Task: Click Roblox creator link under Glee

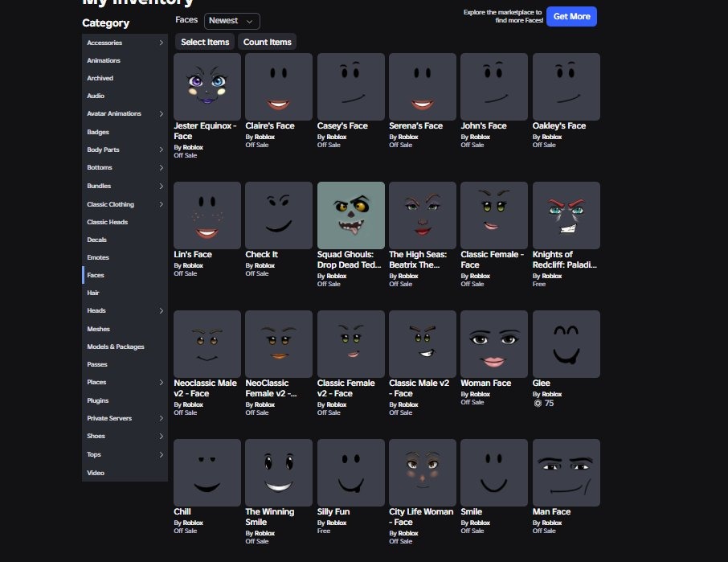Action: click(551, 394)
